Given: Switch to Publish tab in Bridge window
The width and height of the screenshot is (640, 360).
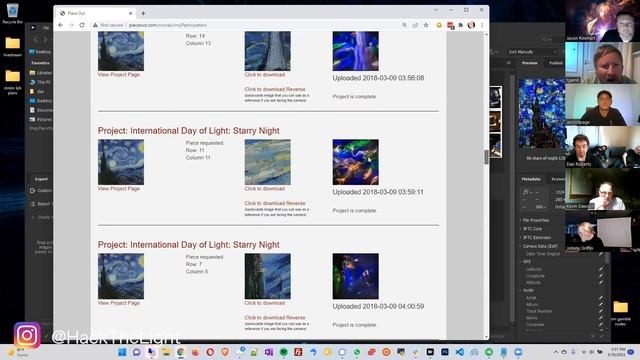Looking at the screenshot, I should tap(556, 63).
